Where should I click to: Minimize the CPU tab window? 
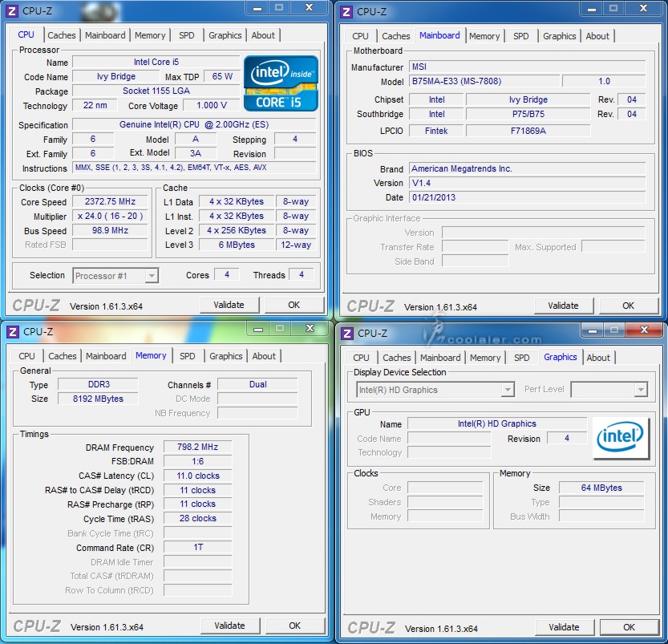(257, 8)
